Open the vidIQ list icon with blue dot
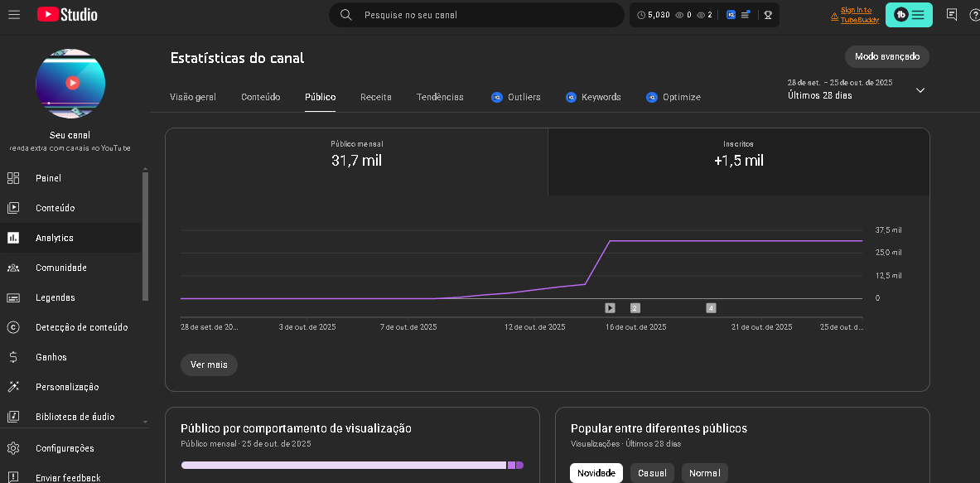 tap(746, 15)
